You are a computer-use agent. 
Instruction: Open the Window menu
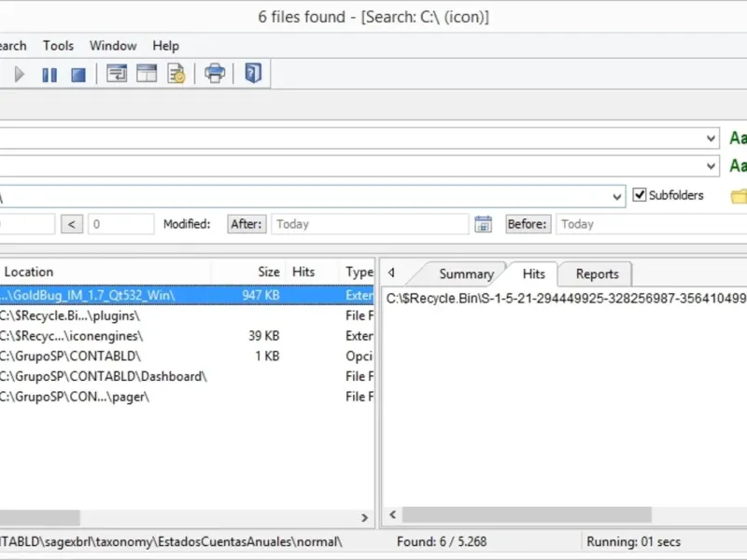[113, 46]
